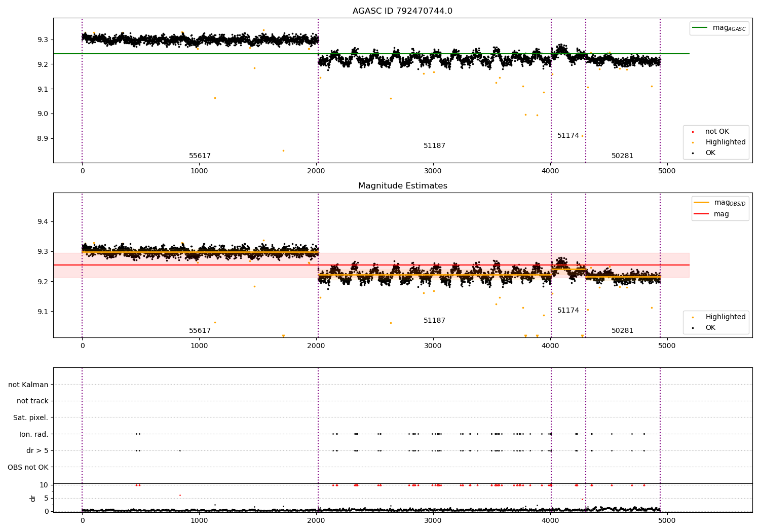Click obsid label 55617 in Magnitude Estimates plot

[x=200, y=331]
